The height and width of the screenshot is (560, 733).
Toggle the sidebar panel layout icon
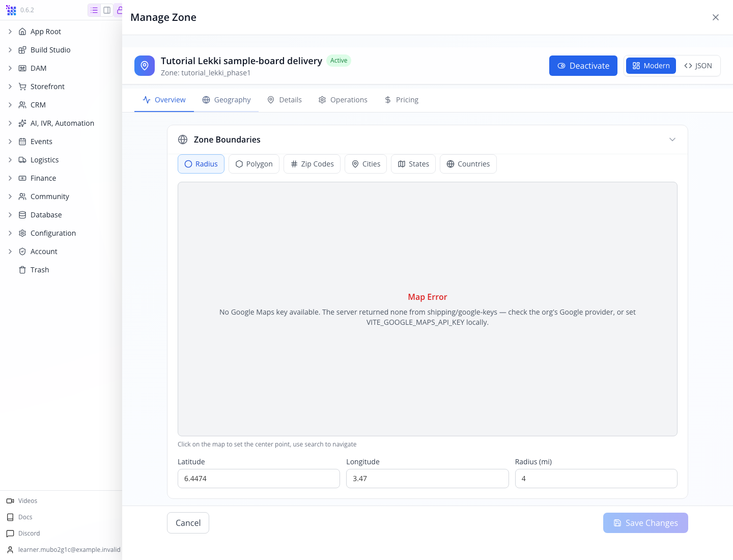click(107, 10)
